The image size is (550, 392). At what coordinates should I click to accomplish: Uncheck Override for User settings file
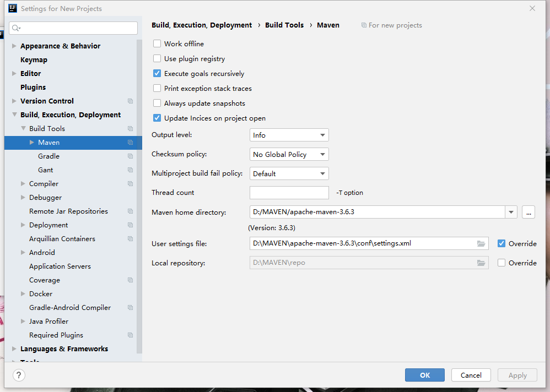(x=502, y=243)
